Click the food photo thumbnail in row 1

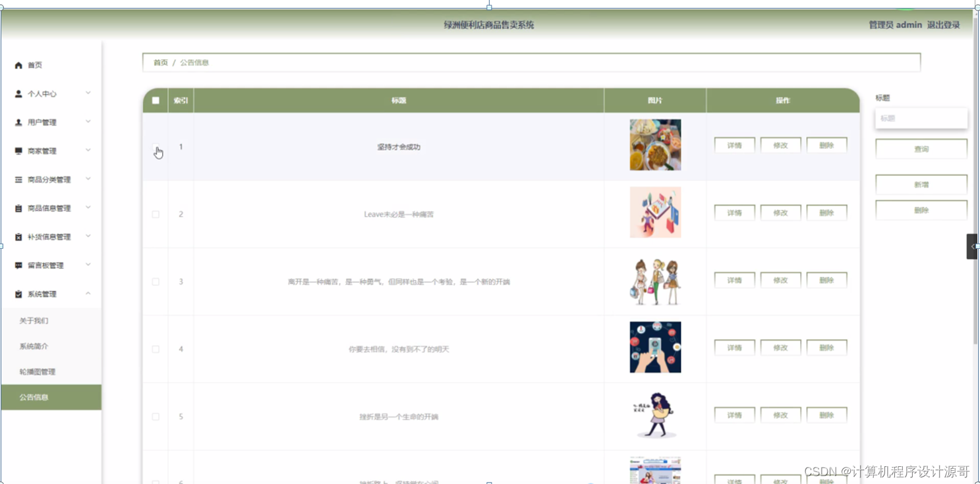click(655, 145)
